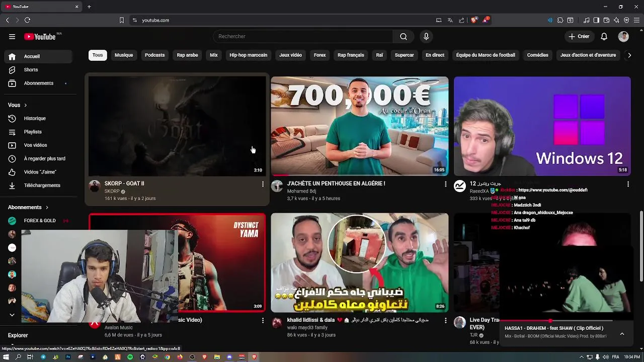Screen dimensions: 644x362
Task: Open options for the Avalon Music video
Action: coord(262,321)
